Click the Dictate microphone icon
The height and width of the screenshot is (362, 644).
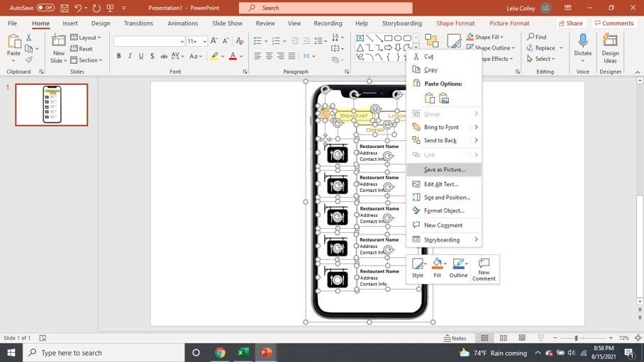583,41
